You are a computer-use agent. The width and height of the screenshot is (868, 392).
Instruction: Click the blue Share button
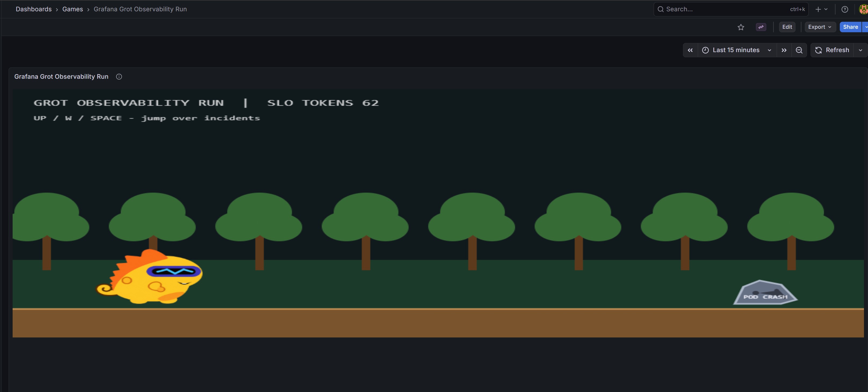click(850, 27)
